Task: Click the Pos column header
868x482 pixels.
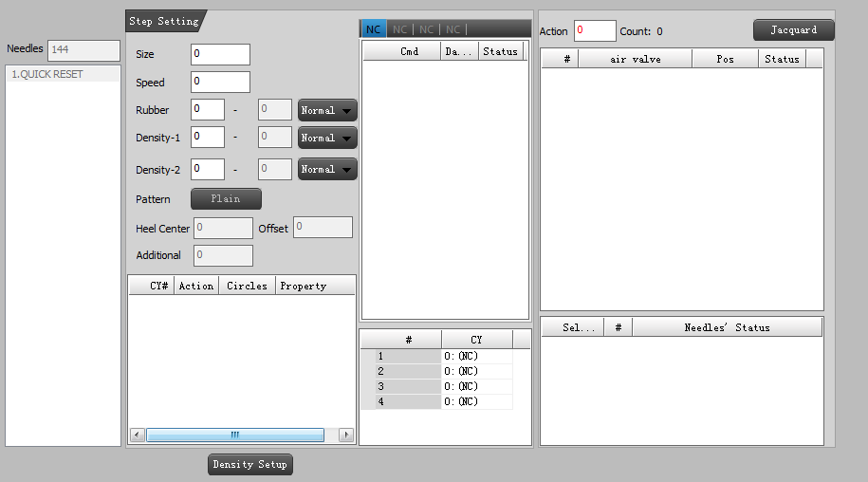Action: pos(725,59)
